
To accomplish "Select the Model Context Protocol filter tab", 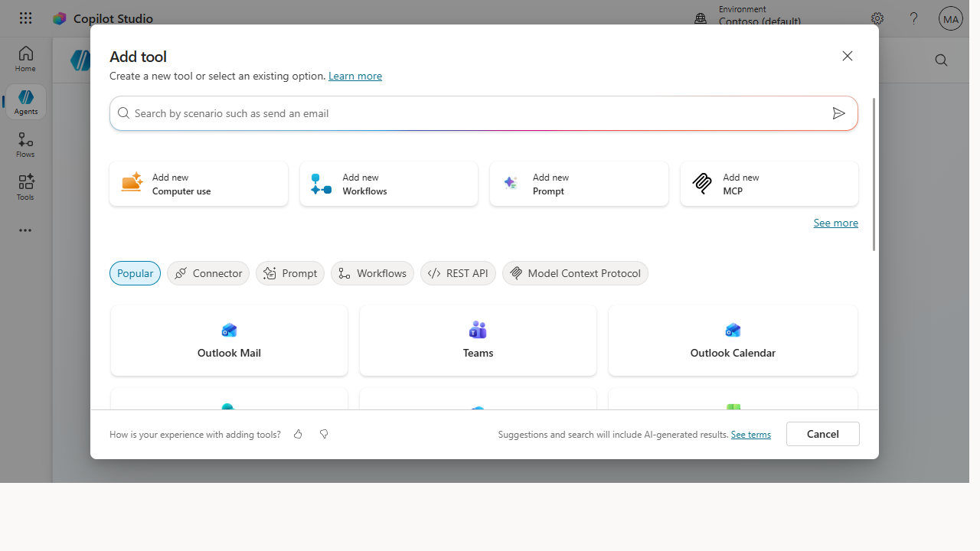I will pyautogui.click(x=575, y=273).
